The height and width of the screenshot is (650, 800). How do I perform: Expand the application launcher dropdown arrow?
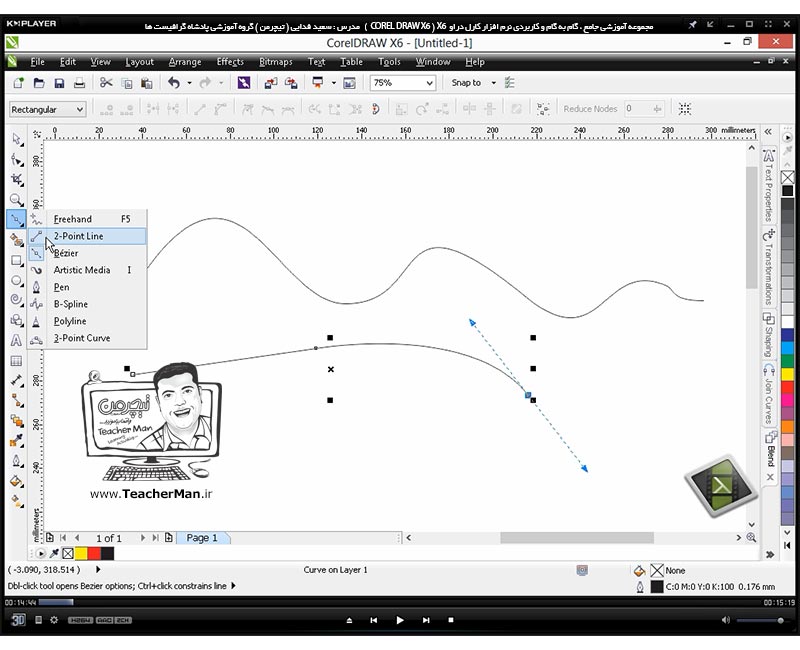(x=334, y=83)
